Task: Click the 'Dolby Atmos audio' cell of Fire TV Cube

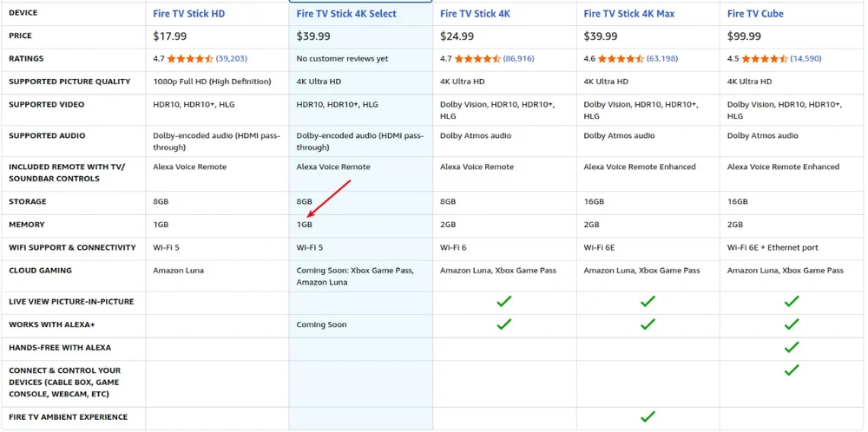Action: pyautogui.click(x=763, y=135)
